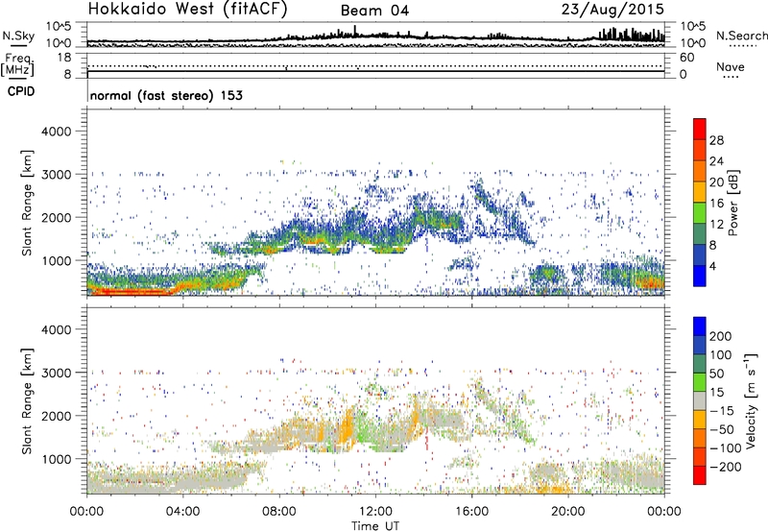Click the '04:00' time tick label
768x532 pixels.
click(183, 512)
